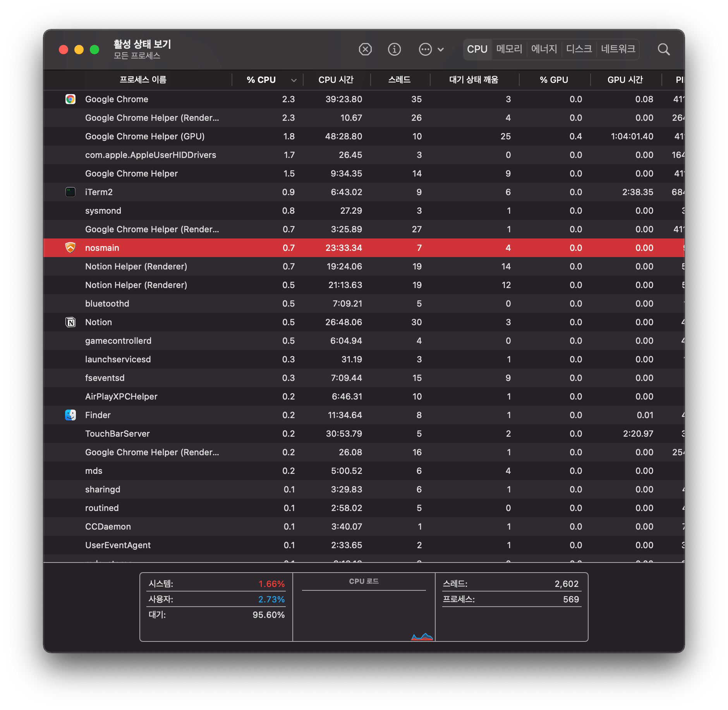Click the 사용자 2.73% value
Viewport: 728px width, 710px height.
[x=271, y=599]
